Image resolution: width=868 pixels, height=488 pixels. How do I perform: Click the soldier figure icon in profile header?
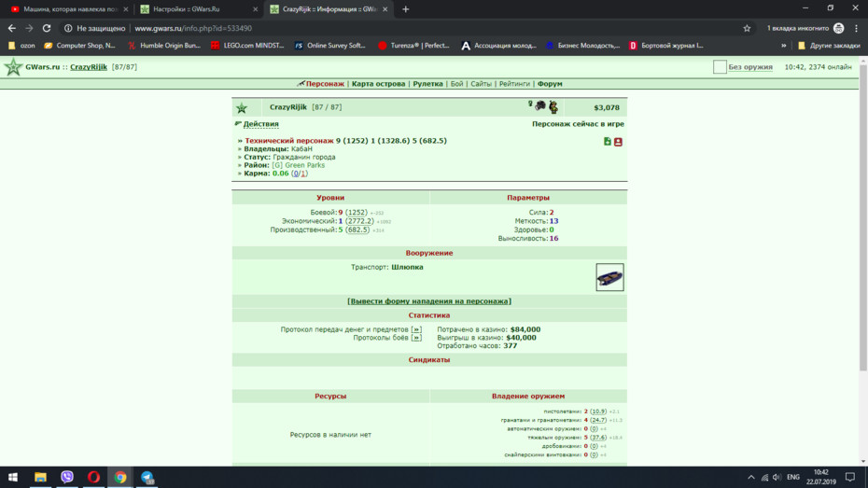[x=553, y=106]
